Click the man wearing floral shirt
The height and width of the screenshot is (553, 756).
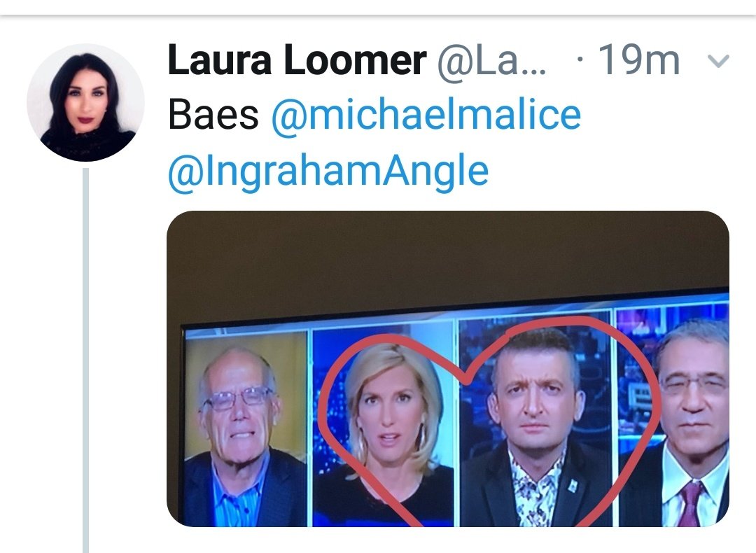coord(535,429)
